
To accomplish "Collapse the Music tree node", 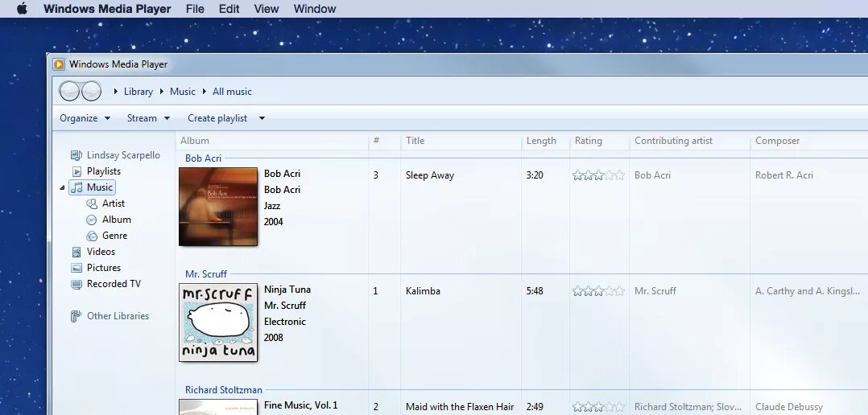I will click(x=62, y=188).
